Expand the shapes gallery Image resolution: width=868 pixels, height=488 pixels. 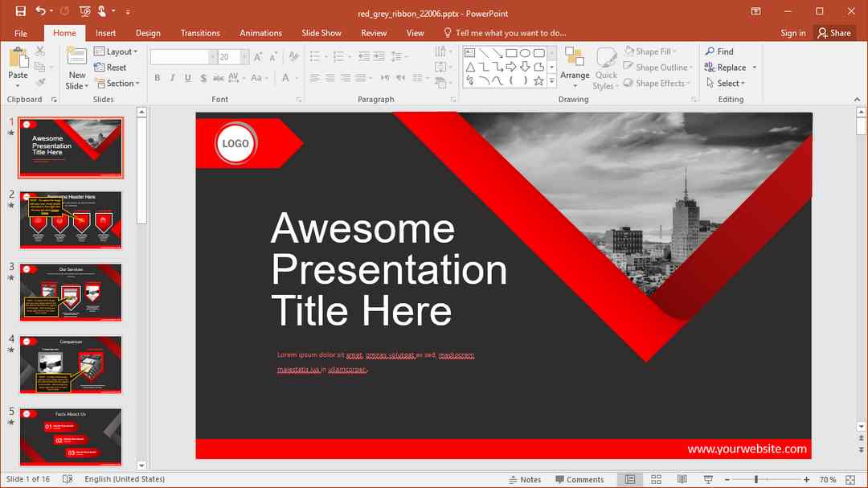[x=552, y=81]
